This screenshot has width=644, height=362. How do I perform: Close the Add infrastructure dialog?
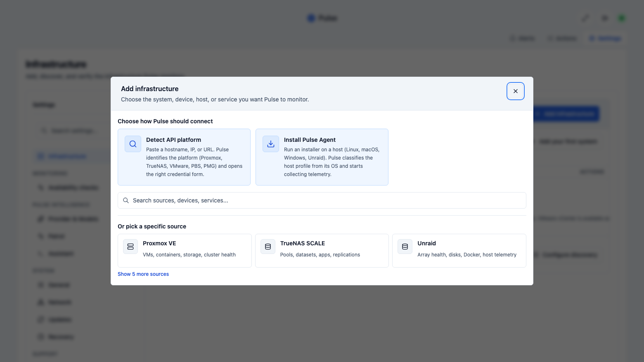(x=515, y=91)
